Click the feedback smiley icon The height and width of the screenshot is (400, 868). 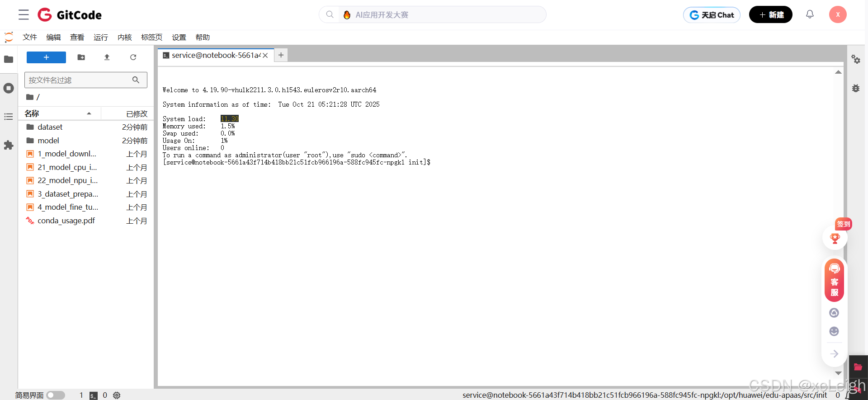[834, 331]
